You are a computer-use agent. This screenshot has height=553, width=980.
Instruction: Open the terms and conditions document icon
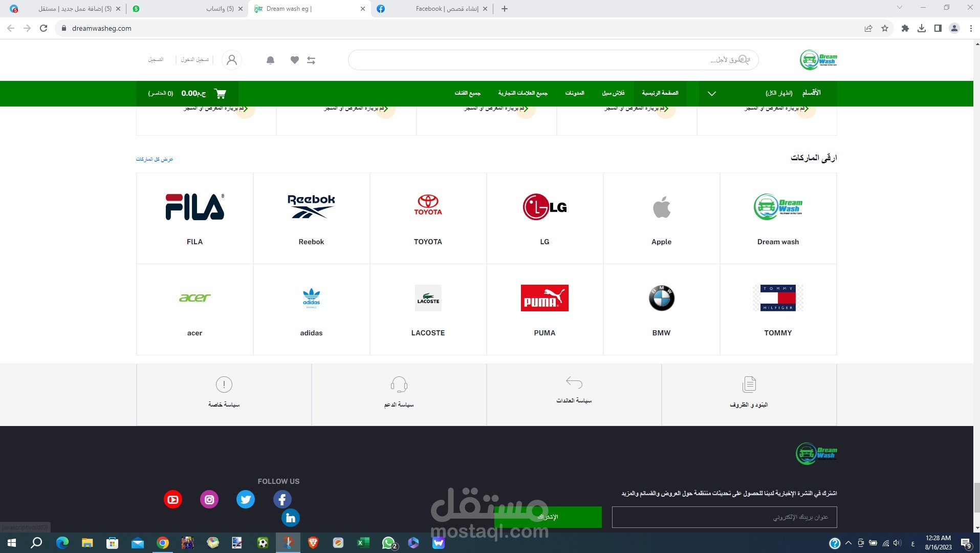749,384
